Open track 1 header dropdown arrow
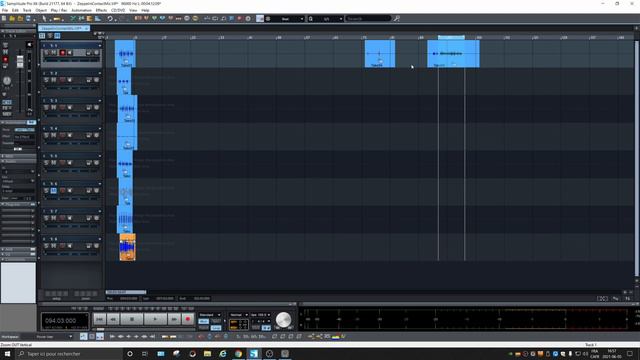640x360 pixels. 100,46
